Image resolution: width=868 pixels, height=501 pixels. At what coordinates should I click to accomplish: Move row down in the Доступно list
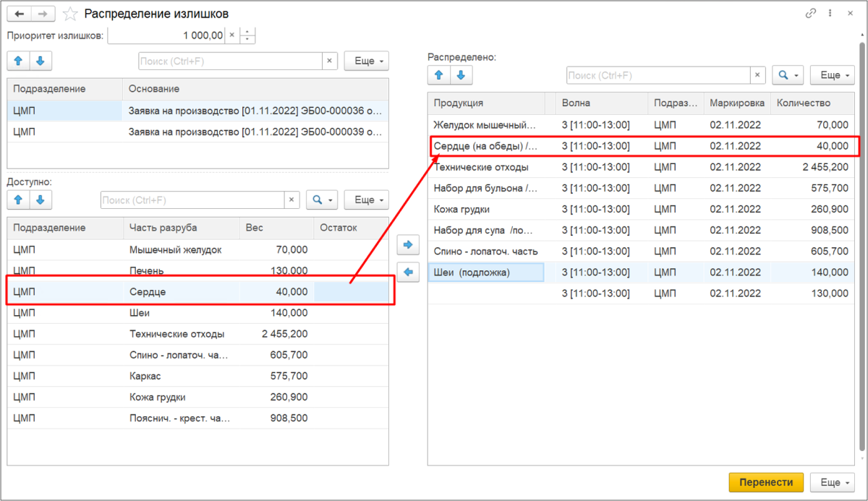pyautogui.click(x=40, y=200)
